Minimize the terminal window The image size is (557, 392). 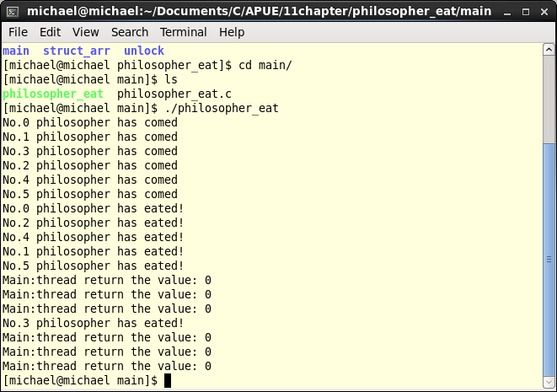coord(507,12)
